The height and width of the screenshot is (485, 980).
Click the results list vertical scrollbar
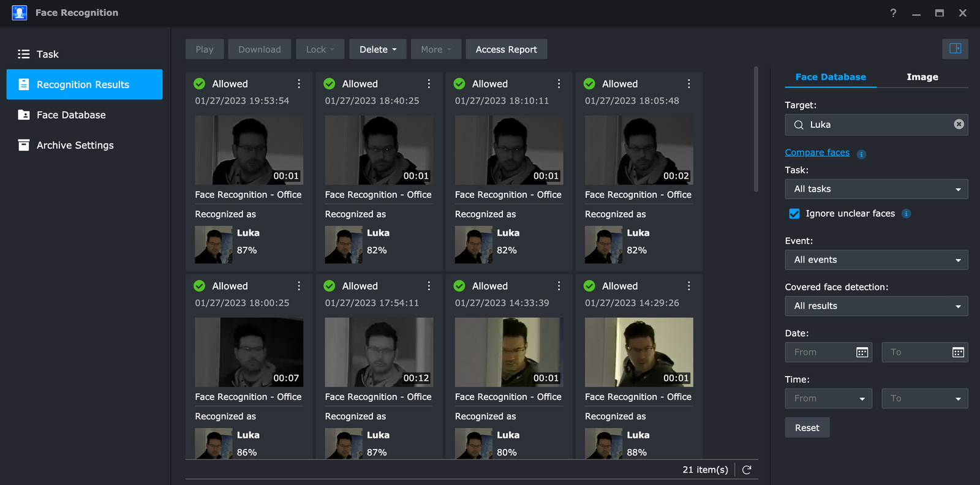click(756, 129)
